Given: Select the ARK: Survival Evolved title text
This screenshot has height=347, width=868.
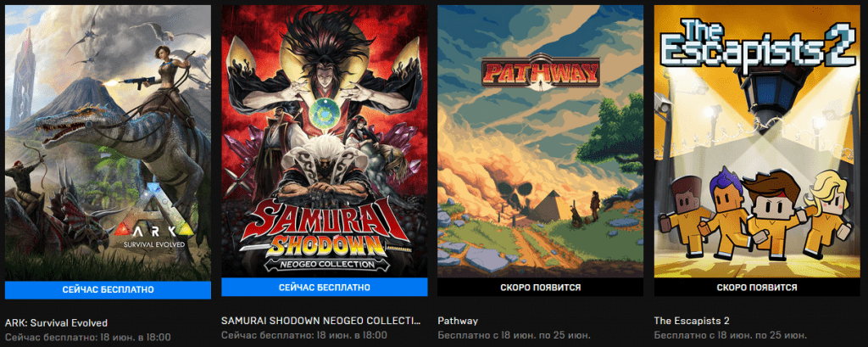Looking at the screenshot, I should pyautogui.click(x=56, y=322).
